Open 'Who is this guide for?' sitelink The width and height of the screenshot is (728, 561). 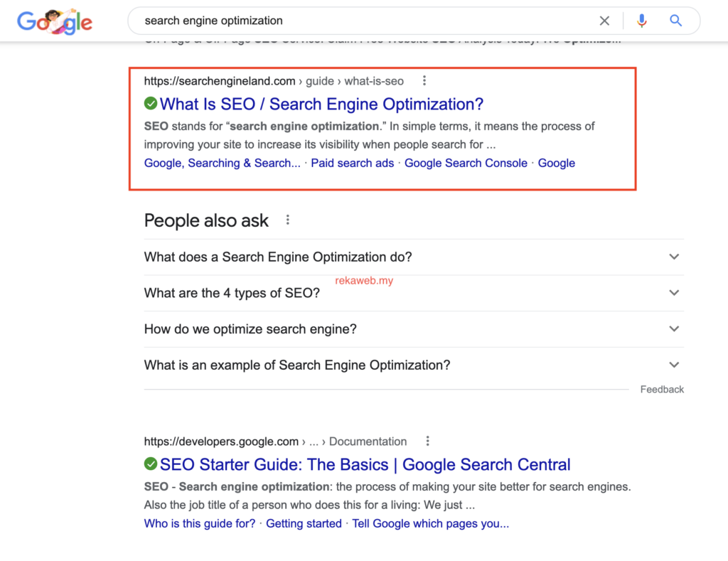point(200,523)
